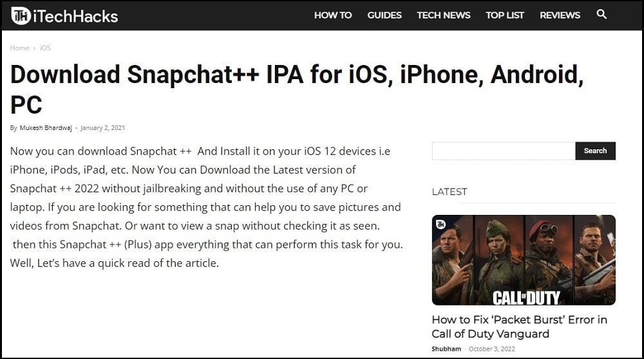The width and height of the screenshot is (644, 359).
Task: Go to TECH NEWS section
Action: point(444,15)
